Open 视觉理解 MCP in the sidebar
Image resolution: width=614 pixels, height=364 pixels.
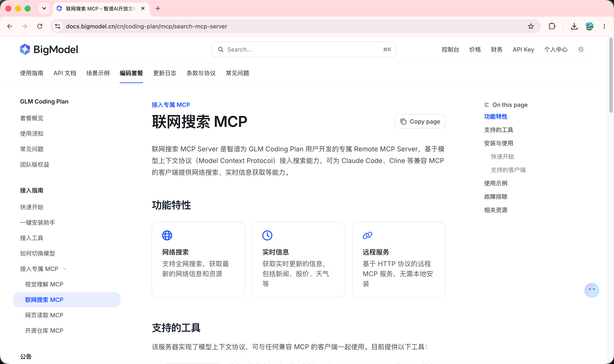click(x=44, y=284)
